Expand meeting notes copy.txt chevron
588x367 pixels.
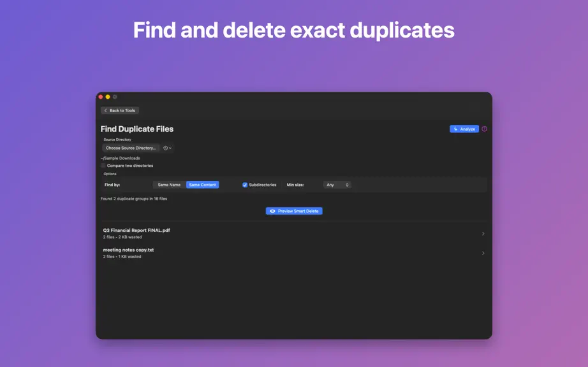[483, 253]
